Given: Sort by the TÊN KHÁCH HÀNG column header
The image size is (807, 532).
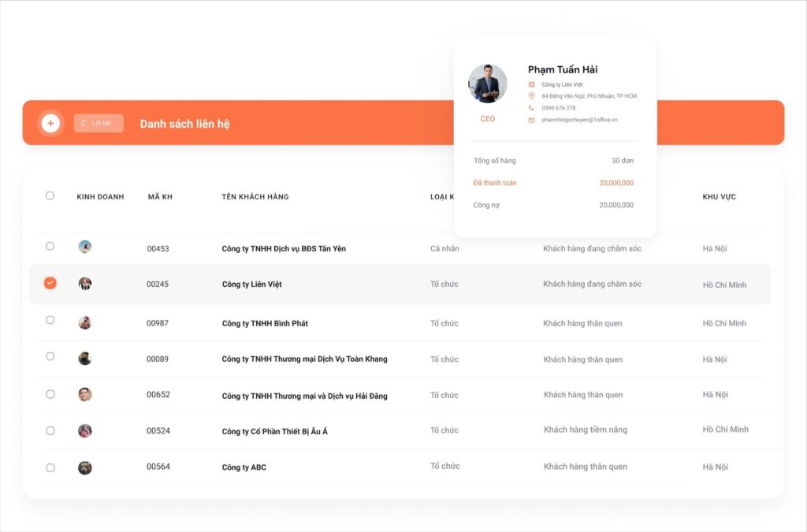Looking at the screenshot, I should 255,196.
